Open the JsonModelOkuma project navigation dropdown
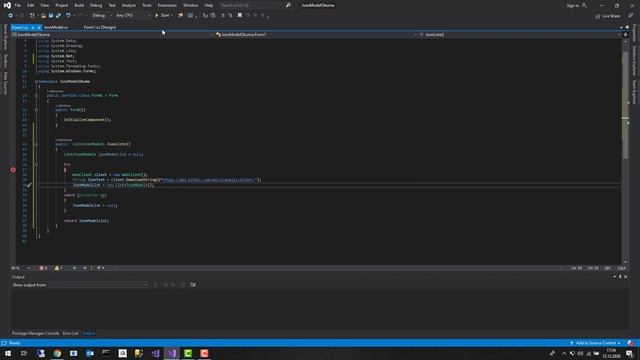 click(113, 35)
